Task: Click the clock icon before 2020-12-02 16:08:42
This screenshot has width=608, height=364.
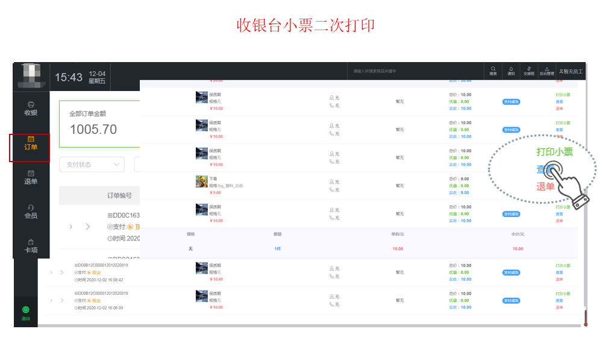Action: pyautogui.click(x=76, y=280)
